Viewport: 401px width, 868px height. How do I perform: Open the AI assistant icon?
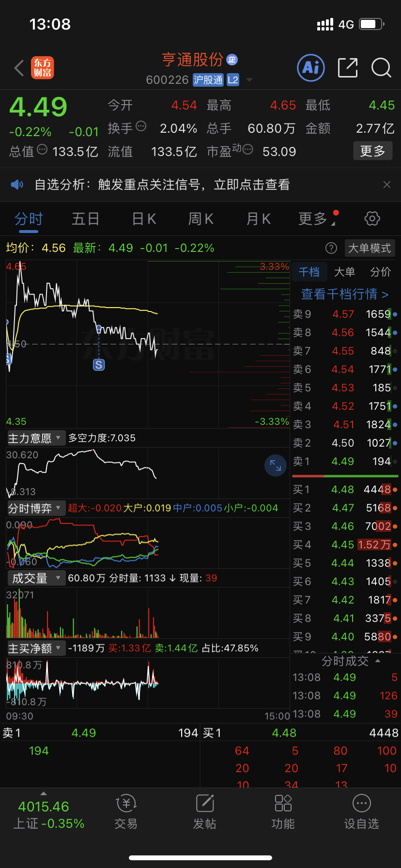[x=311, y=68]
